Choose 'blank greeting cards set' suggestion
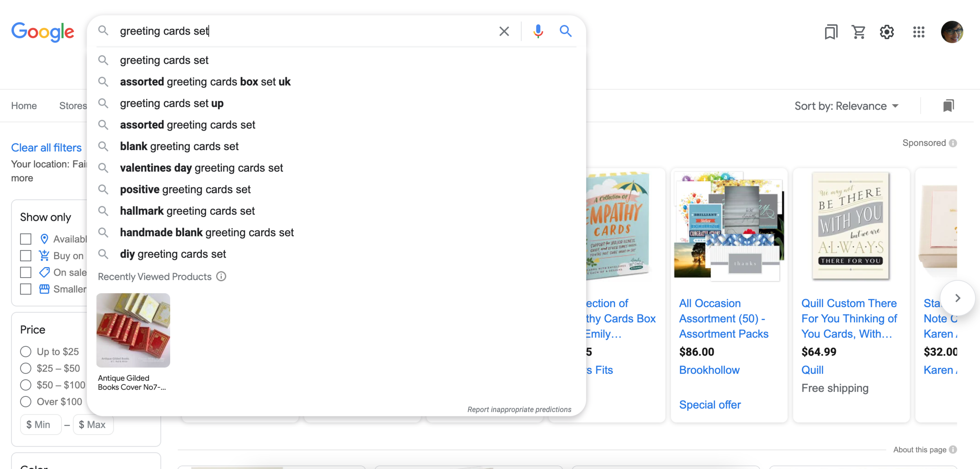Viewport: 980px width, 469px height. tap(179, 146)
